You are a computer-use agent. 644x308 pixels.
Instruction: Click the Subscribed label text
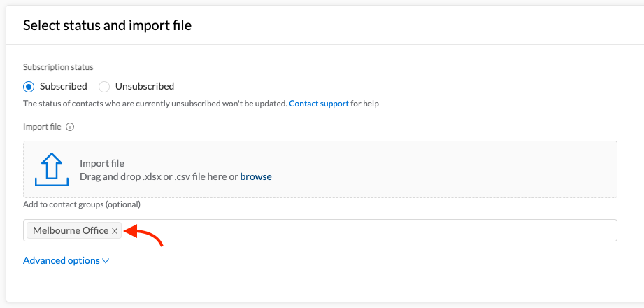pos(63,86)
